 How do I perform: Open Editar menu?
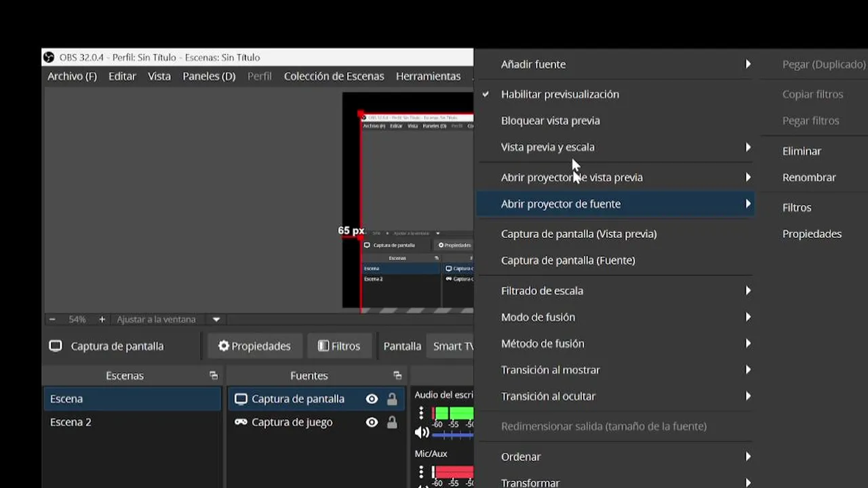(x=122, y=77)
